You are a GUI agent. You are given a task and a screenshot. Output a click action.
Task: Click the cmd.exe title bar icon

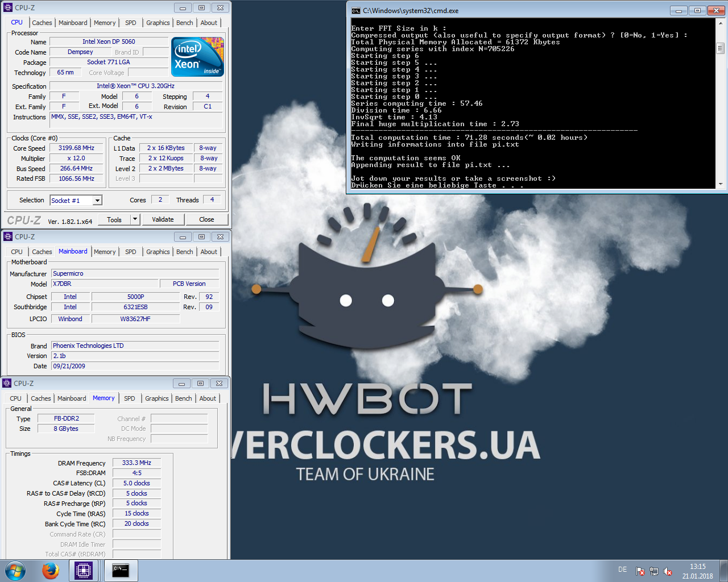356,10
